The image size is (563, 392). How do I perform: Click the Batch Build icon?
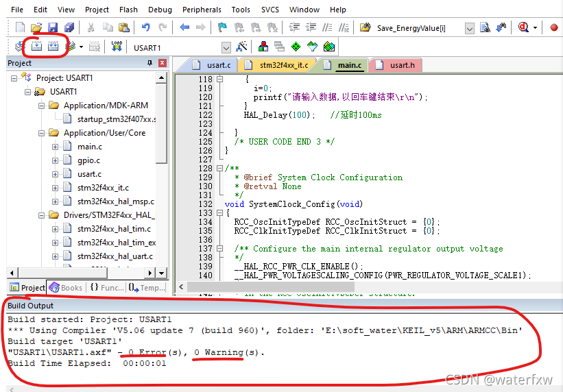71,47
